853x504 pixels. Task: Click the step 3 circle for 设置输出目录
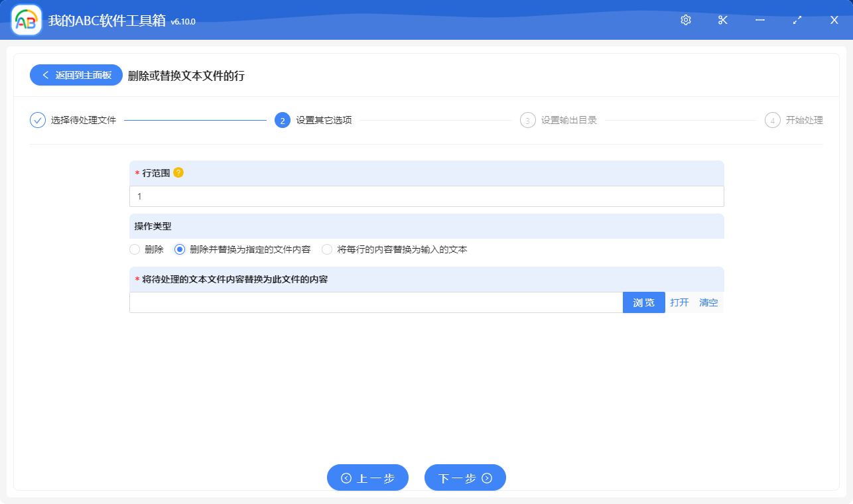point(527,120)
